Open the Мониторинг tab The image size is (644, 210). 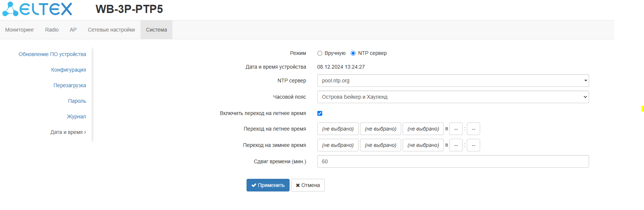20,30
